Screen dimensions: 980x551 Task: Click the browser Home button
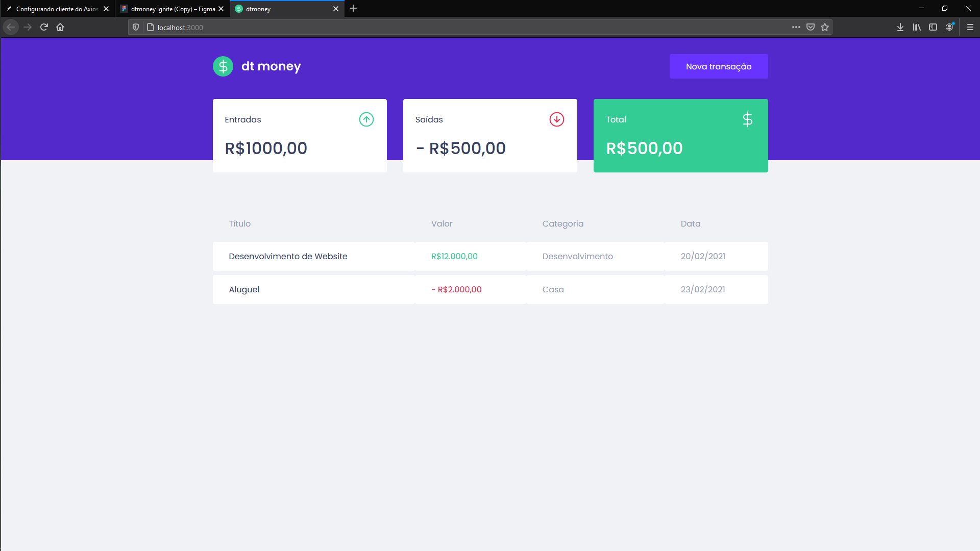coord(60,27)
